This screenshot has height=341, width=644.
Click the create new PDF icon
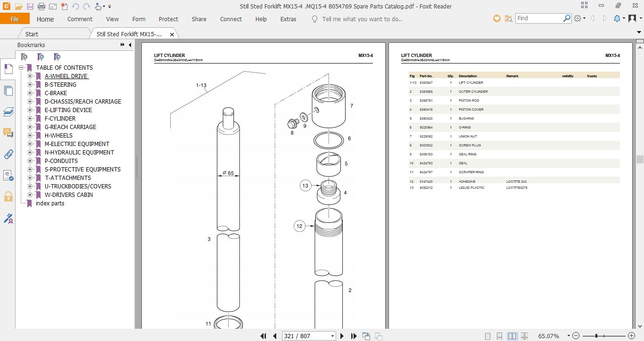tap(64, 7)
